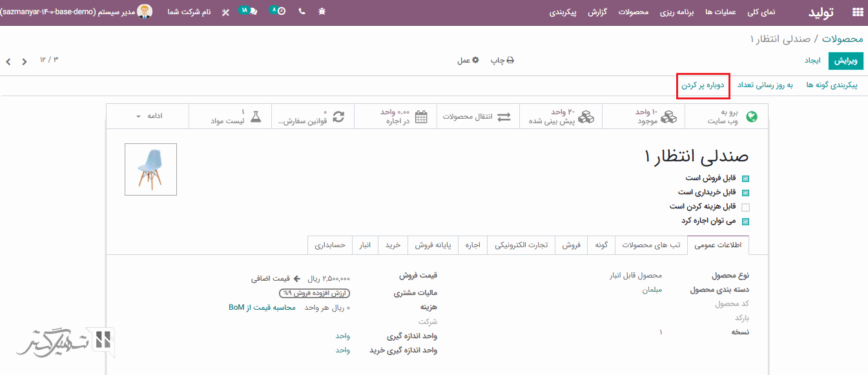Click the تولید app title
868x375 pixels.
(x=821, y=12)
